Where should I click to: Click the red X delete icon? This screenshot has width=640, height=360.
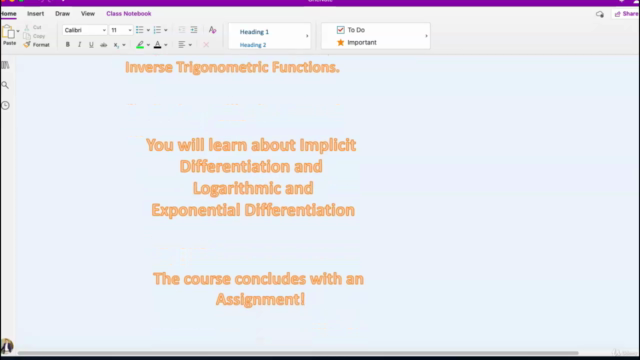pos(206,44)
